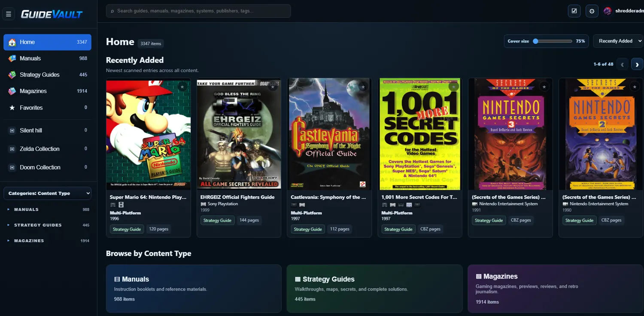Screen dimensions: 644x316
Task: Click the shredderadmin username
Action: pyautogui.click(x=629, y=11)
